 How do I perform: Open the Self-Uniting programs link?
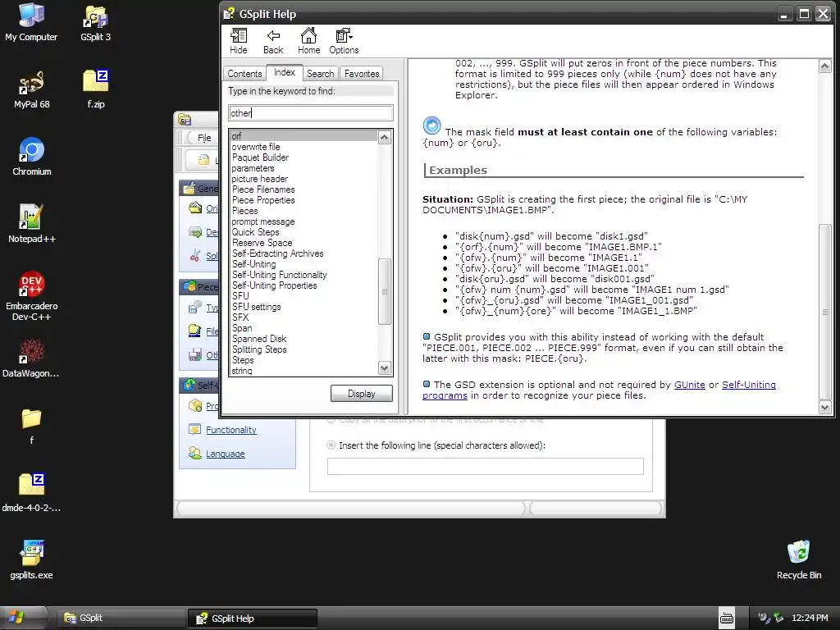pos(748,385)
